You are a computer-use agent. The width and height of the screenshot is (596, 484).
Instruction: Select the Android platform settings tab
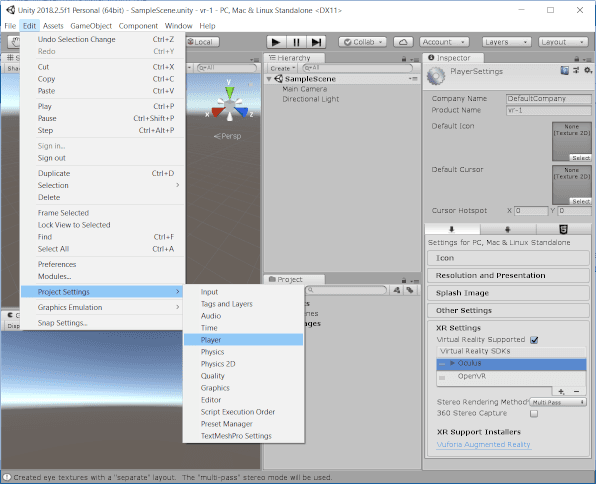tap(507, 229)
